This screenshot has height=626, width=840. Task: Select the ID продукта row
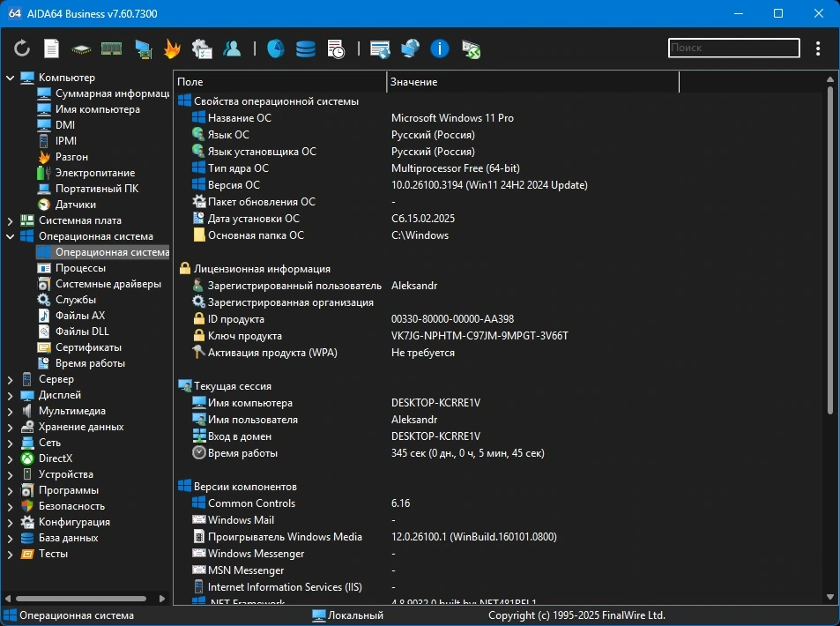point(498,319)
